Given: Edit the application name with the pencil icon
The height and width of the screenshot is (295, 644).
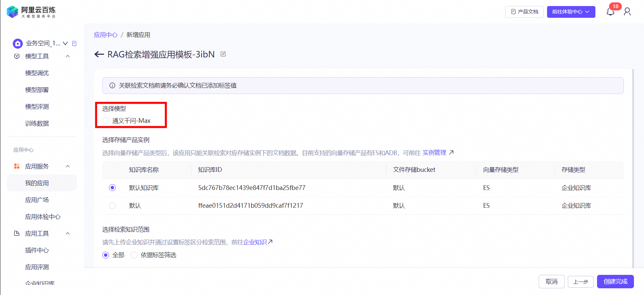Looking at the screenshot, I should tap(223, 54).
